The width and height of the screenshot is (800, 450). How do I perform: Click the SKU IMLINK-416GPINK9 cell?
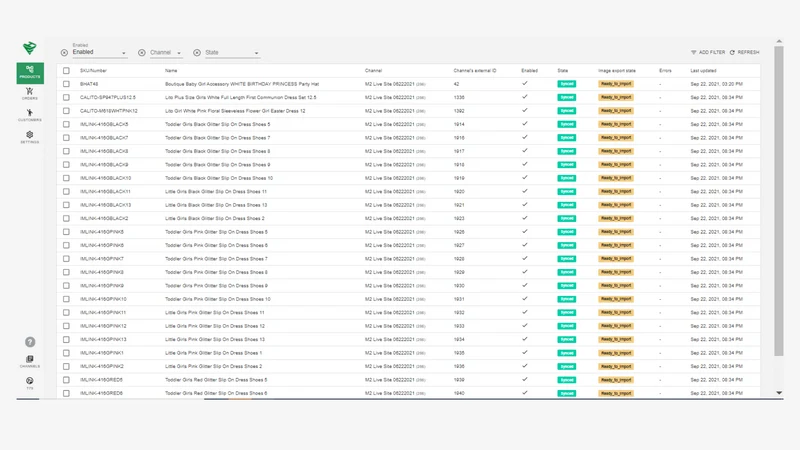click(102, 286)
